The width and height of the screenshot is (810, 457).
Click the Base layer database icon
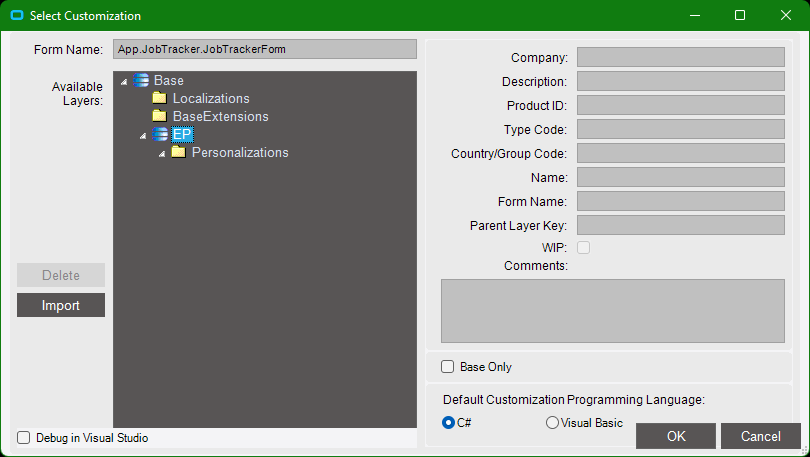141,80
